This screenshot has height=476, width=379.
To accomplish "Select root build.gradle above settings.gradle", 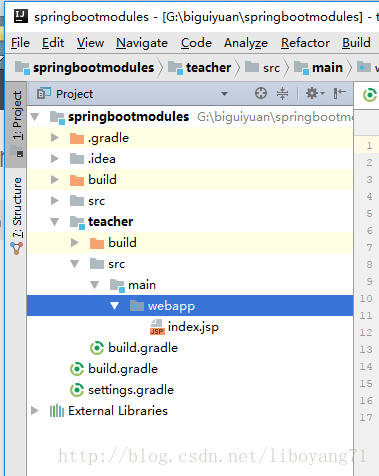I will point(123,369).
